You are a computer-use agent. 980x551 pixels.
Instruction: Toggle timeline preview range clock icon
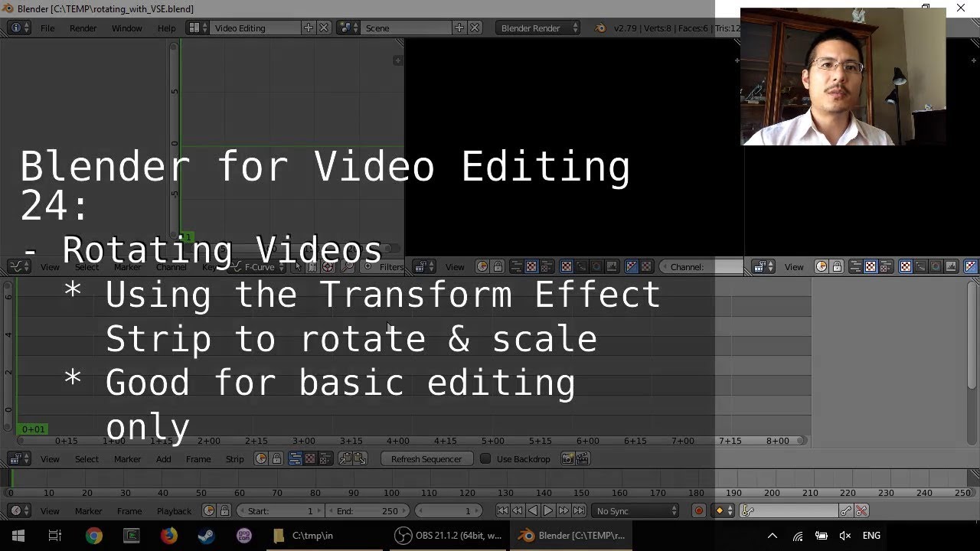click(209, 510)
